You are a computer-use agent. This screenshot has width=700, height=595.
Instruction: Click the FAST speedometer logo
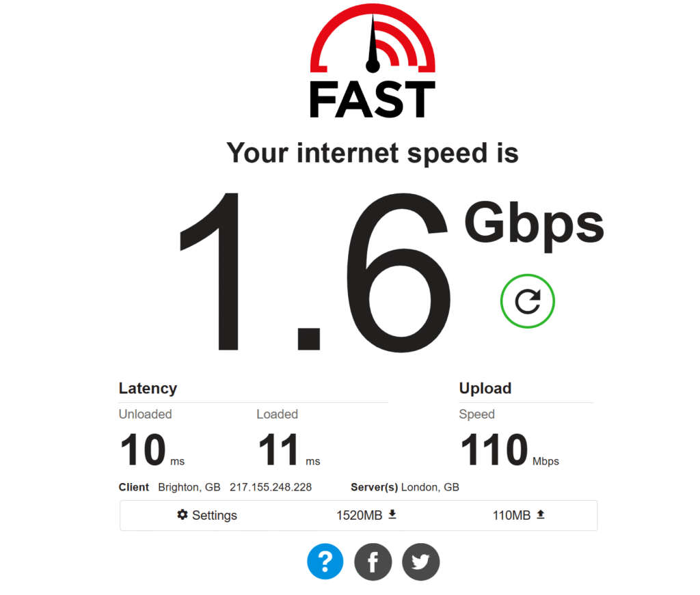(373, 38)
